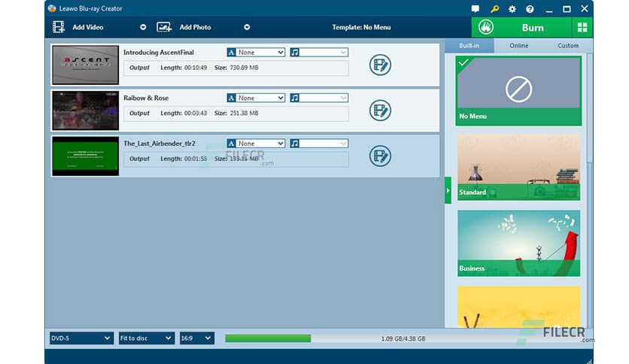629x364 pixels.
Task: Click the music note icon for Raibow & Rose
Action: click(x=295, y=98)
